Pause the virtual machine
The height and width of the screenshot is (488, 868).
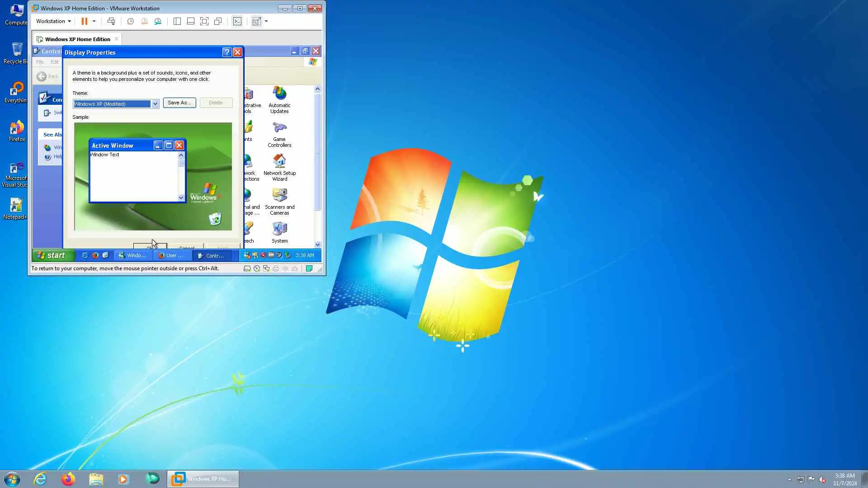(x=84, y=21)
